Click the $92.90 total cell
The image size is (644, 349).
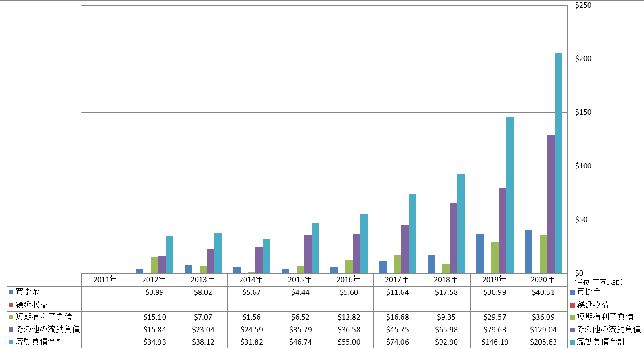[x=446, y=342]
